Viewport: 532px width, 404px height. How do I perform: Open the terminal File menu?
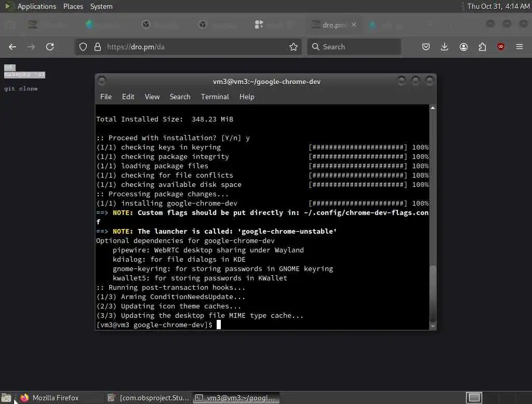(x=106, y=97)
